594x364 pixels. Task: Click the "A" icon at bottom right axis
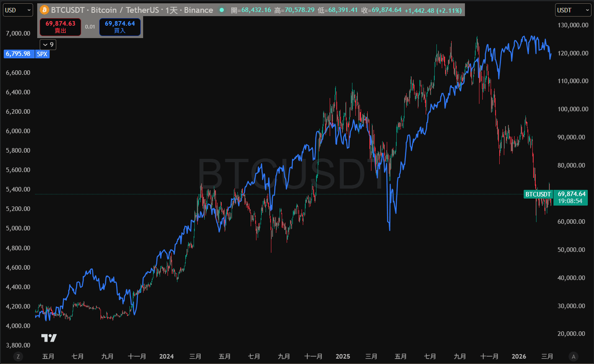pos(573,356)
